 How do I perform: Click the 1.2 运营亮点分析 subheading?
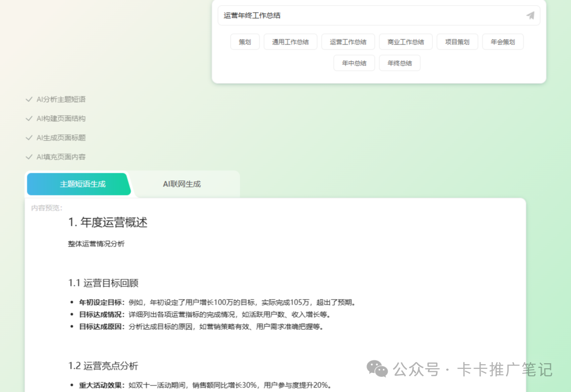(103, 366)
